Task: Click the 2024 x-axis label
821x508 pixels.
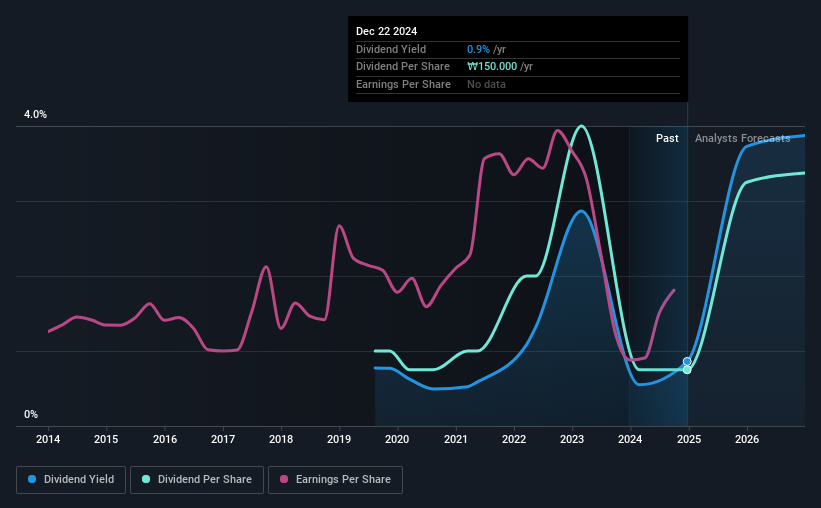Action: [630, 439]
